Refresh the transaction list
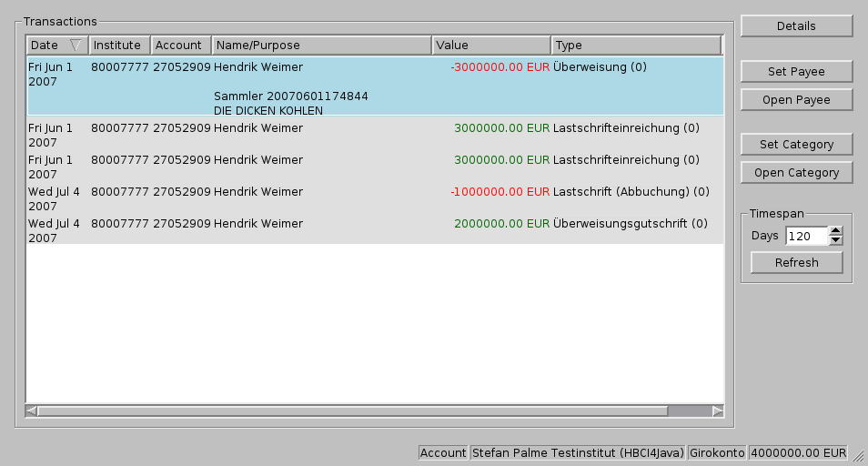Viewport: 868px width, 466px height. (796, 263)
